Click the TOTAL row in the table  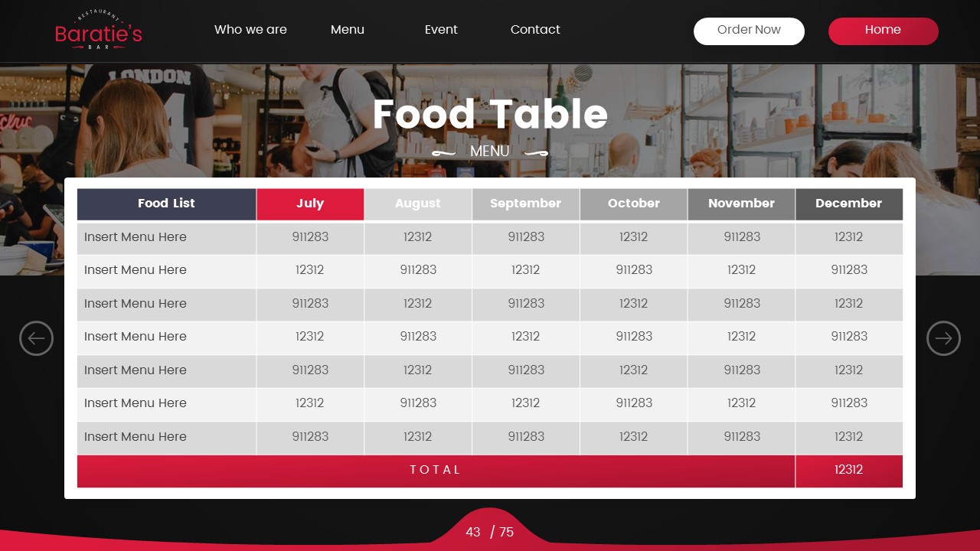point(436,470)
